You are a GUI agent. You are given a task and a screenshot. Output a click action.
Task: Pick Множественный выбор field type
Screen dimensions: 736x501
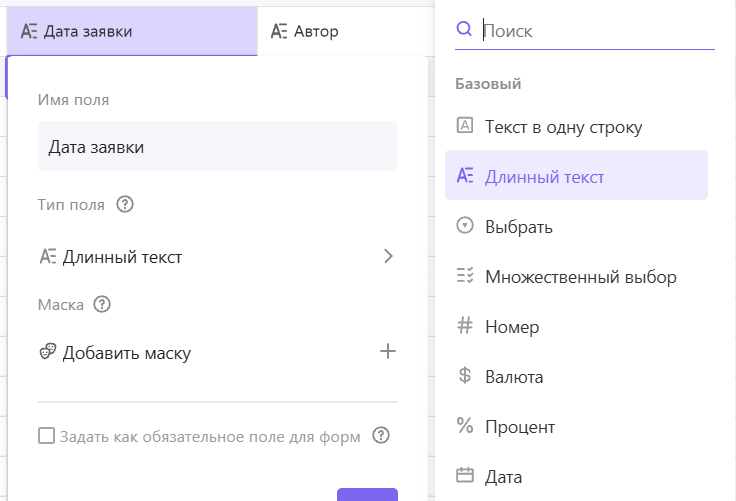pyautogui.click(x=576, y=276)
